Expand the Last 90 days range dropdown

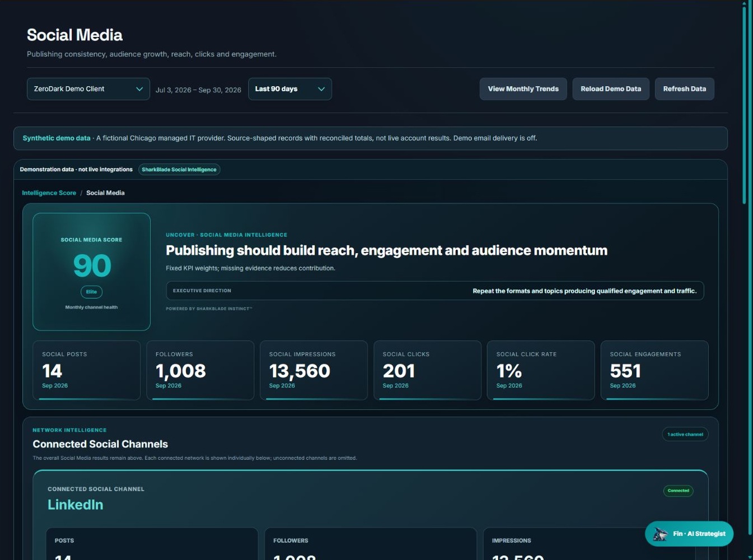[289, 89]
